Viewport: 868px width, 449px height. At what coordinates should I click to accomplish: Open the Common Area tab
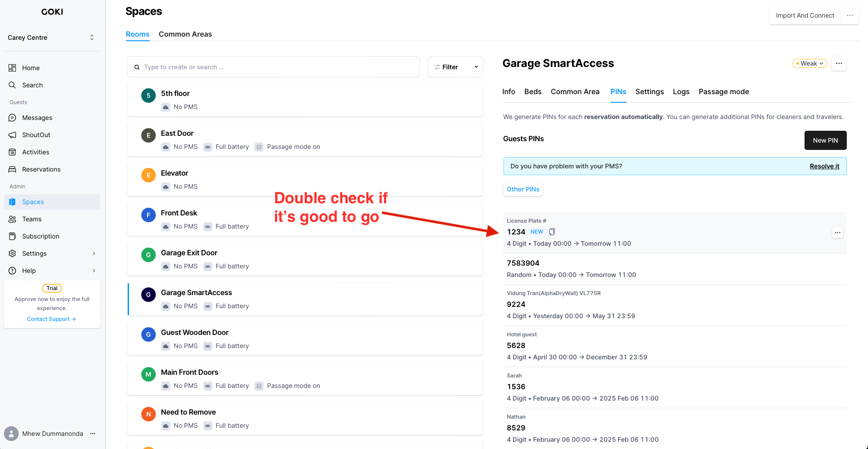coord(575,91)
